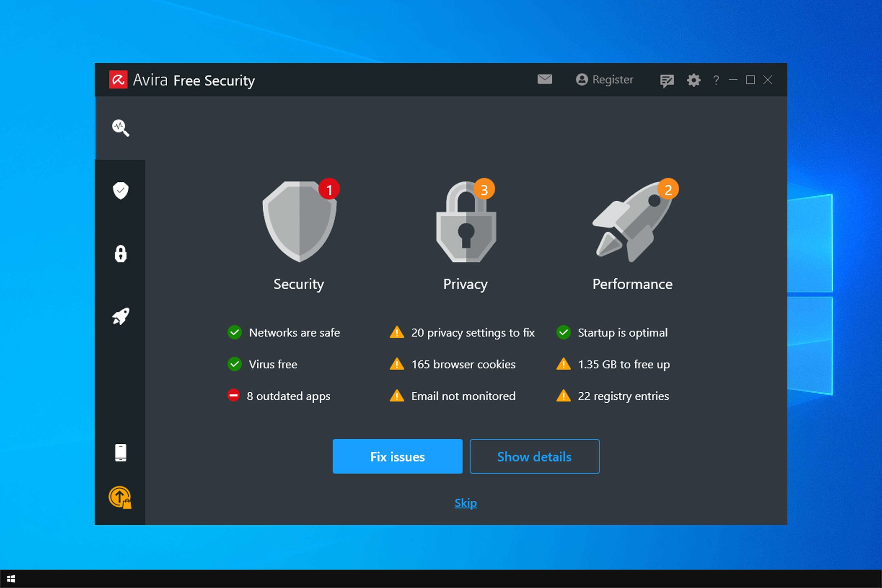This screenshot has width=882, height=588.
Task: Open the feedback chat icon
Action: (x=667, y=81)
